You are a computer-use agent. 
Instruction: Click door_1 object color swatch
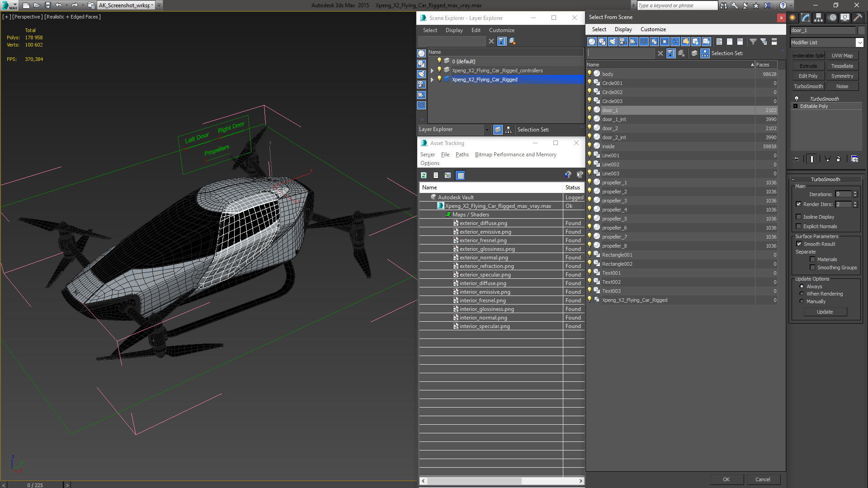[861, 30]
